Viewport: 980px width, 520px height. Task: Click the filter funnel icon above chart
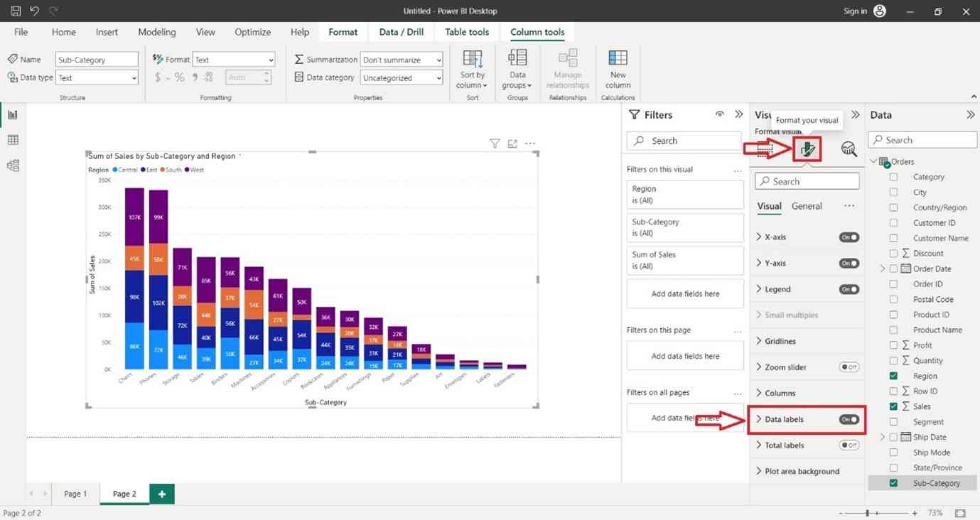pyautogui.click(x=495, y=144)
